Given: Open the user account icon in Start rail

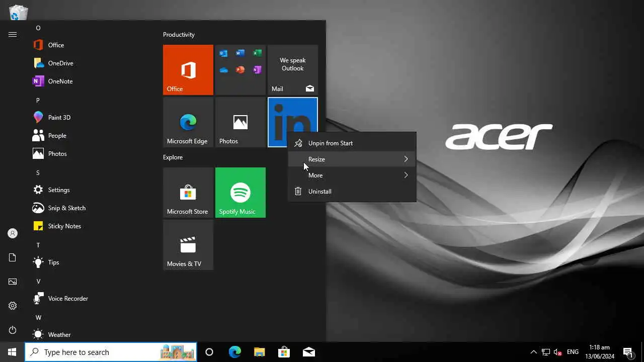Looking at the screenshot, I should pos(13,233).
